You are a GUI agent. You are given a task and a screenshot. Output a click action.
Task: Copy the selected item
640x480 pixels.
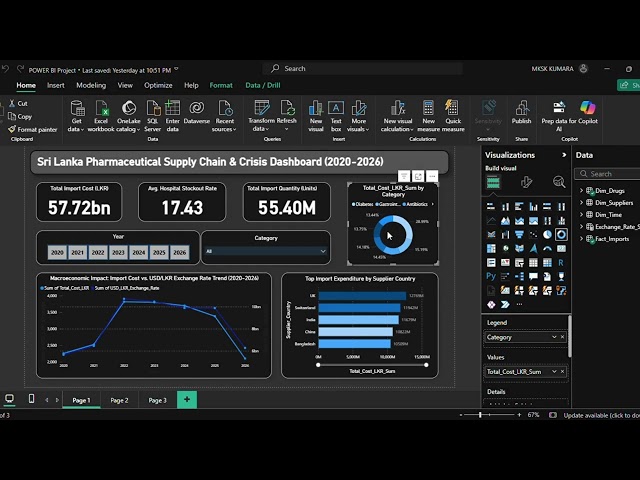(20, 117)
